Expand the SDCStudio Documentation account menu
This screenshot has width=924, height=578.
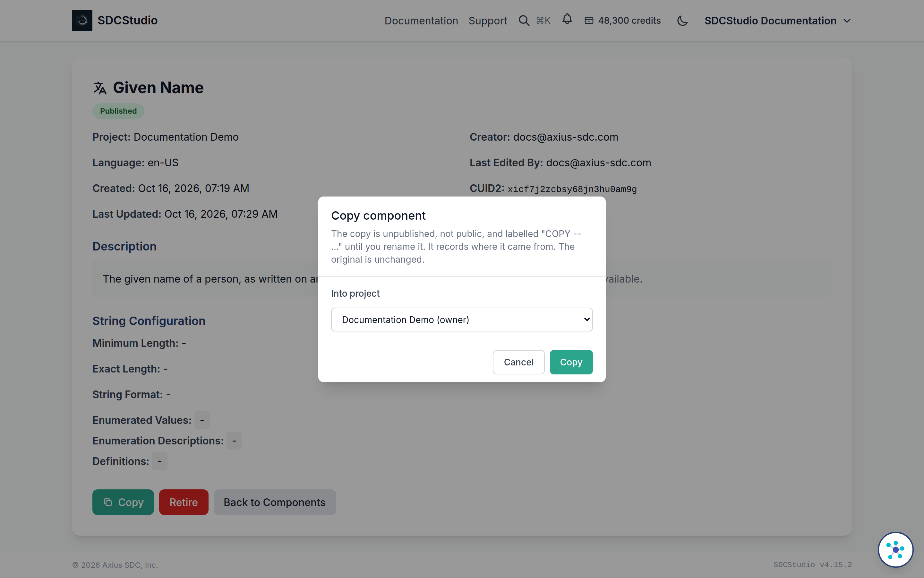pos(778,21)
